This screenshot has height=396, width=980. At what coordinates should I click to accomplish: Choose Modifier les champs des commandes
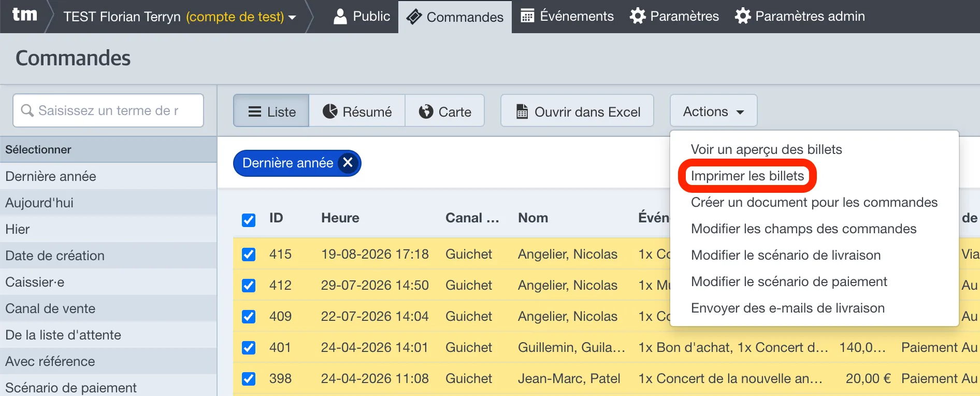(x=803, y=229)
